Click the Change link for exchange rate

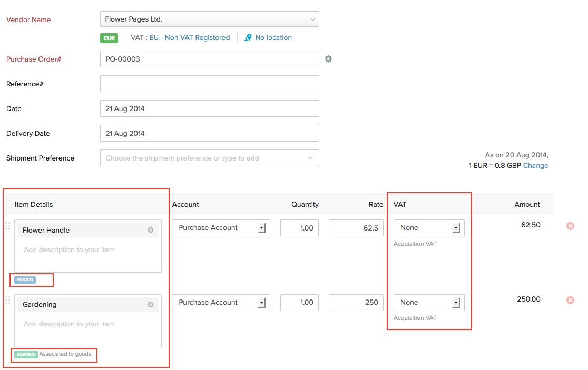point(535,165)
